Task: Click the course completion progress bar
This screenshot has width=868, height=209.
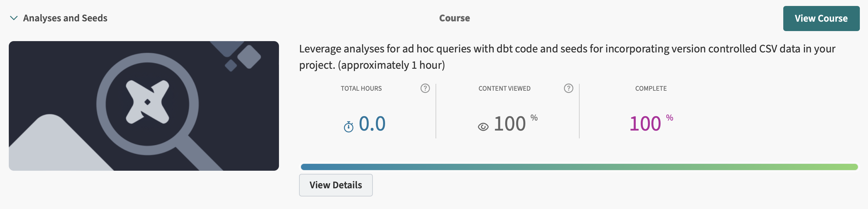Action: click(x=579, y=167)
